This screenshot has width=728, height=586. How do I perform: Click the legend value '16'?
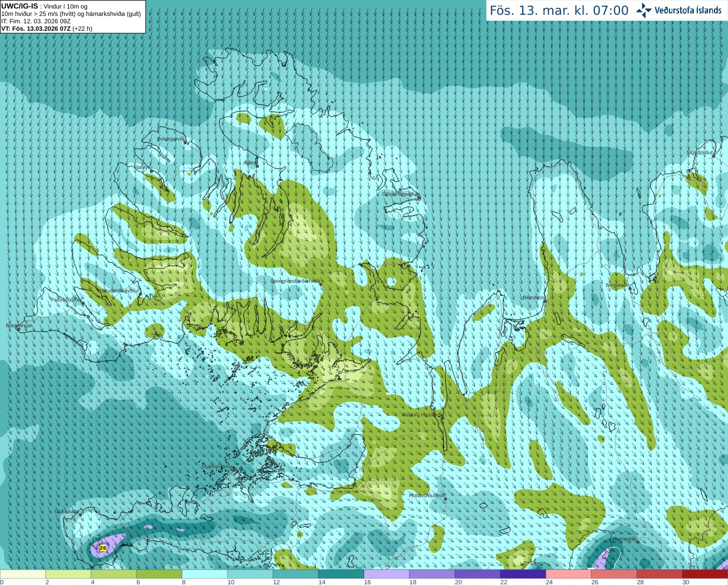click(x=367, y=582)
